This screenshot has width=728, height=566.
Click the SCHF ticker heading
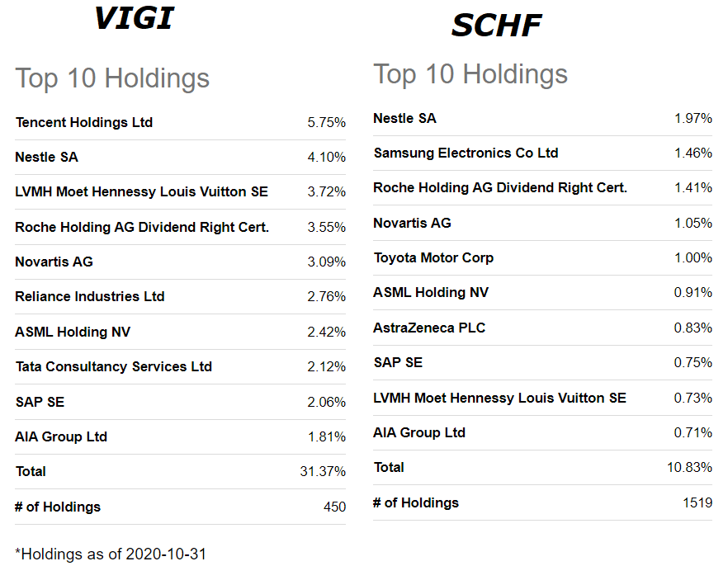click(x=496, y=25)
